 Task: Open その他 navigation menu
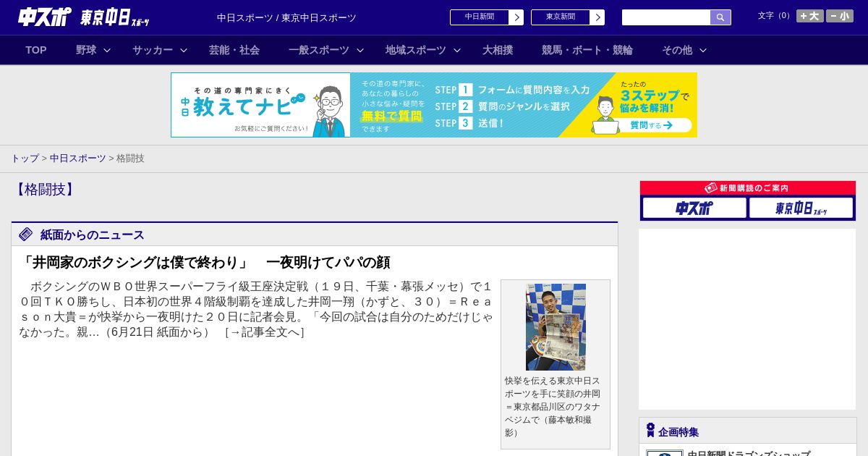click(677, 50)
